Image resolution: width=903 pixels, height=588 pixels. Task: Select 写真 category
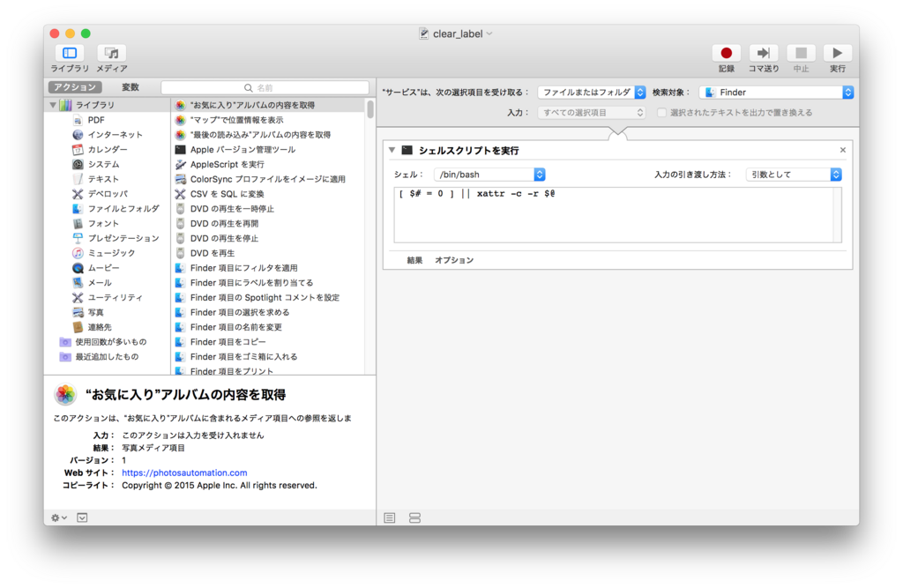point(95,312)
